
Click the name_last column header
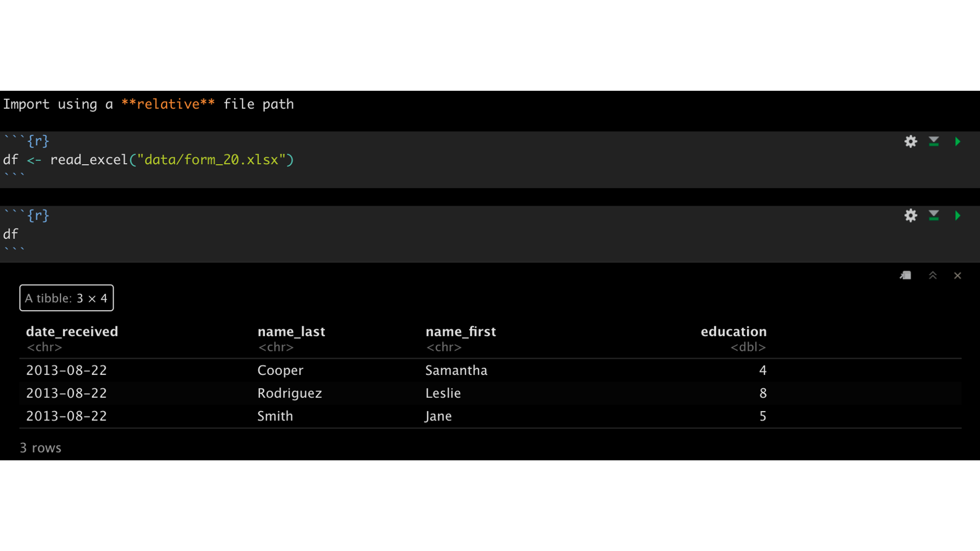(x=291, y=331)
